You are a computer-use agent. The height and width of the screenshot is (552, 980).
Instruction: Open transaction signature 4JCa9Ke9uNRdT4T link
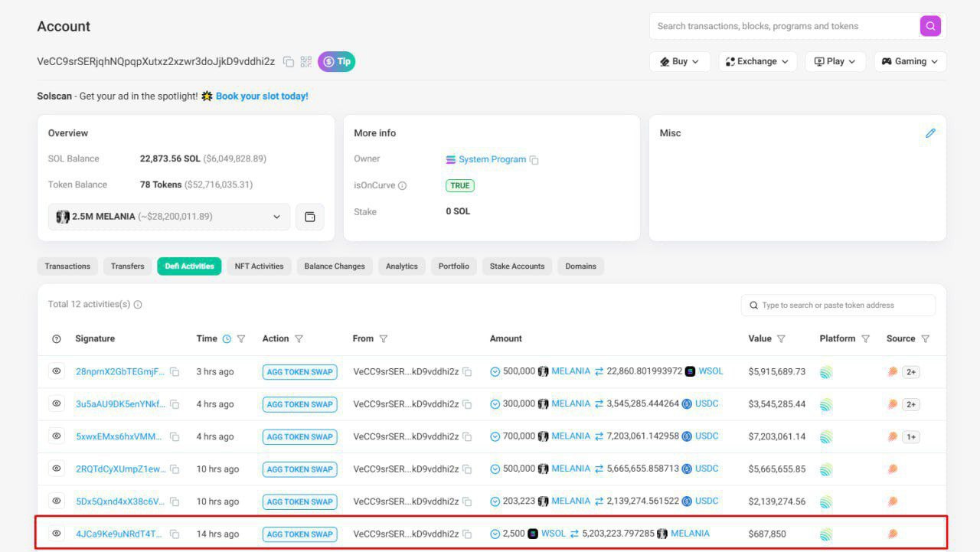pyautogui.click(x=119, y=534)
